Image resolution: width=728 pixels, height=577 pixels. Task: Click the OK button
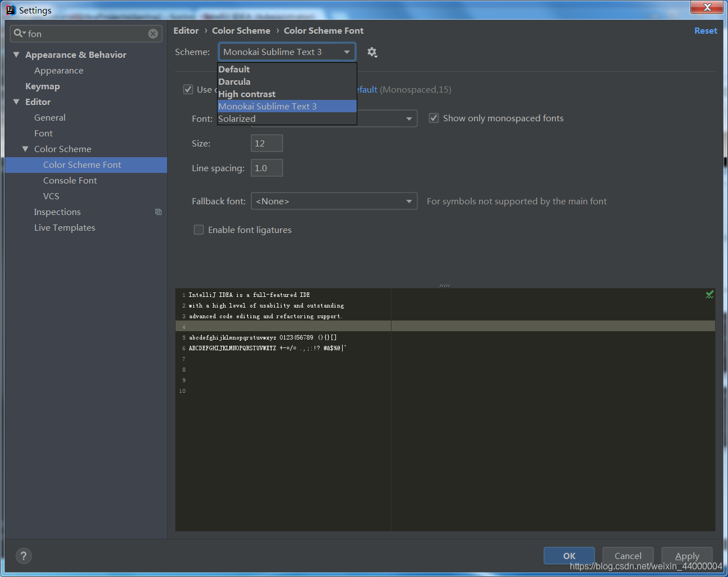(569, 556)
